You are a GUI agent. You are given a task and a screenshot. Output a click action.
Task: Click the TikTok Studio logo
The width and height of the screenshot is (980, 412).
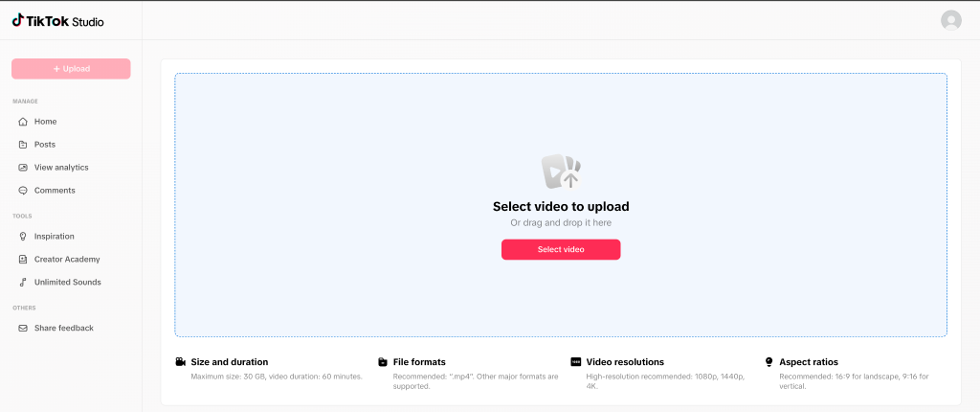click(58, 20)
